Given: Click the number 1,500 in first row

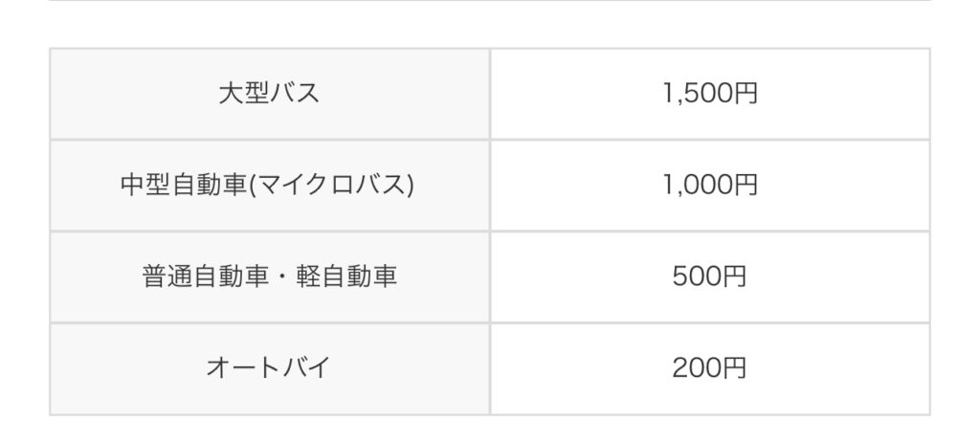Looking at the screenshot, I should pos(698,94).
